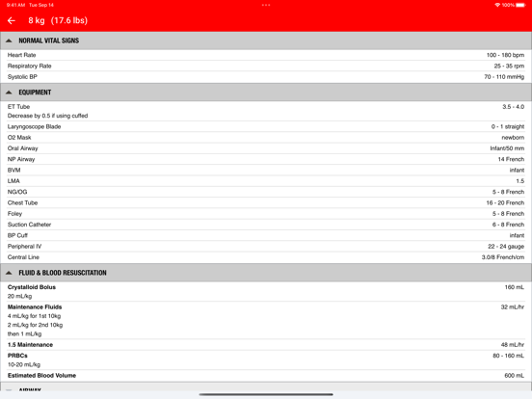Collapse the Normal Vital Signs section
Viewport: 532px width, 399px height.
coord(266,40)
